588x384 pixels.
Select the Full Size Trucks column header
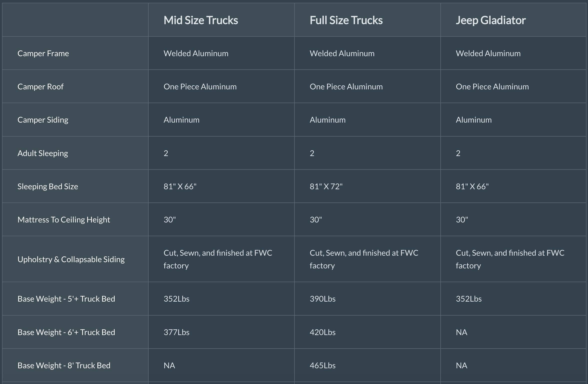[x=346, y=20]
